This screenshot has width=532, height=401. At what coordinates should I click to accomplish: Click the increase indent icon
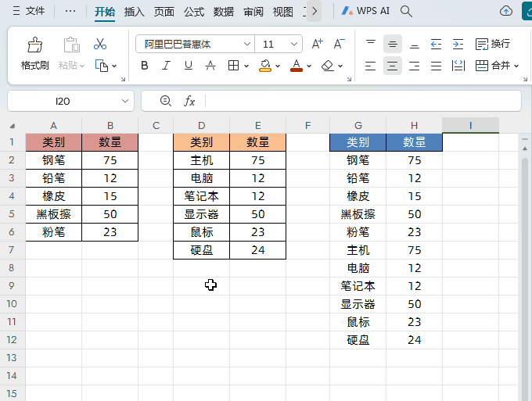[x=458, y=45]
